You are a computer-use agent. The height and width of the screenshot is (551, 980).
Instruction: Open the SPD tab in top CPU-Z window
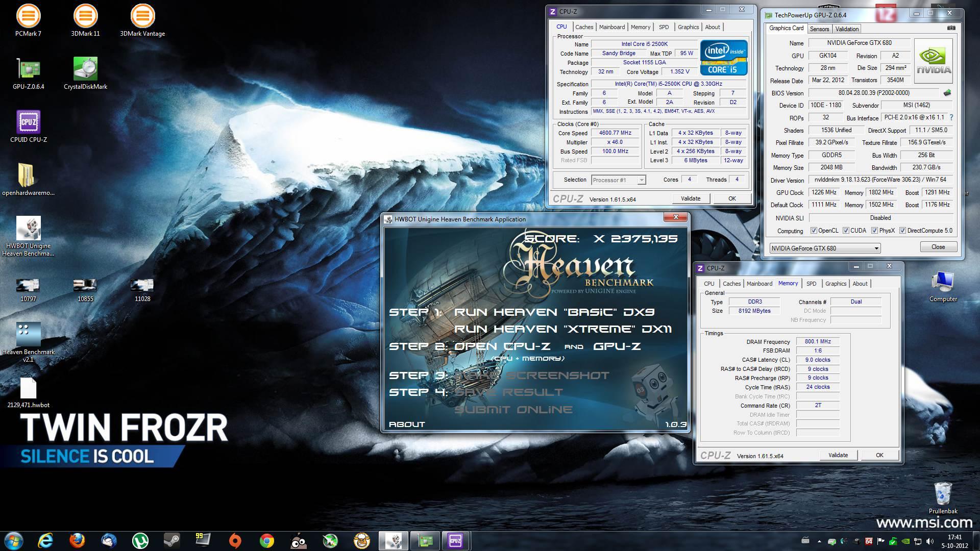coord(664,27)
